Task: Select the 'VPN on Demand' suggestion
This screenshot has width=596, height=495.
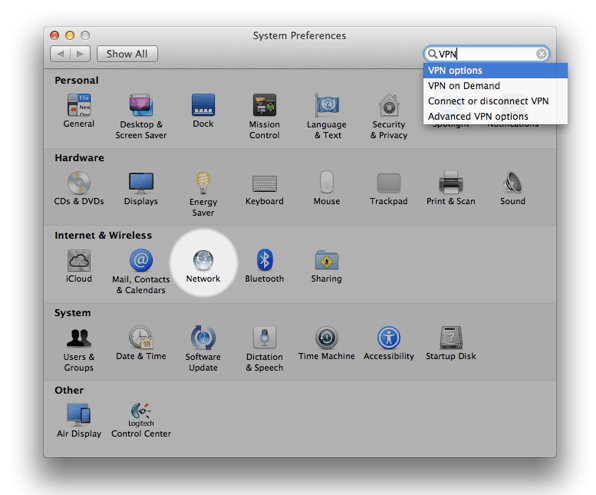Action: 495,86
